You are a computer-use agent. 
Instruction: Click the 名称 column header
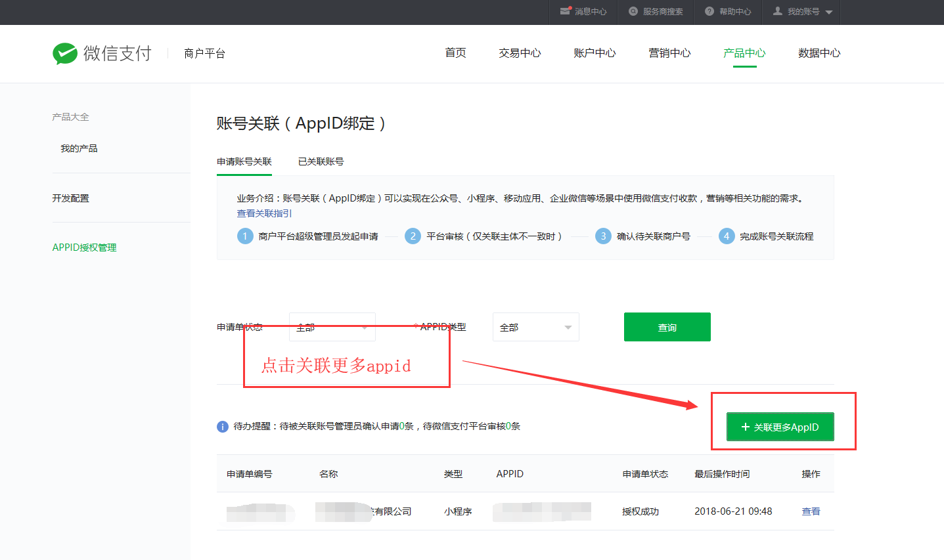328,474
